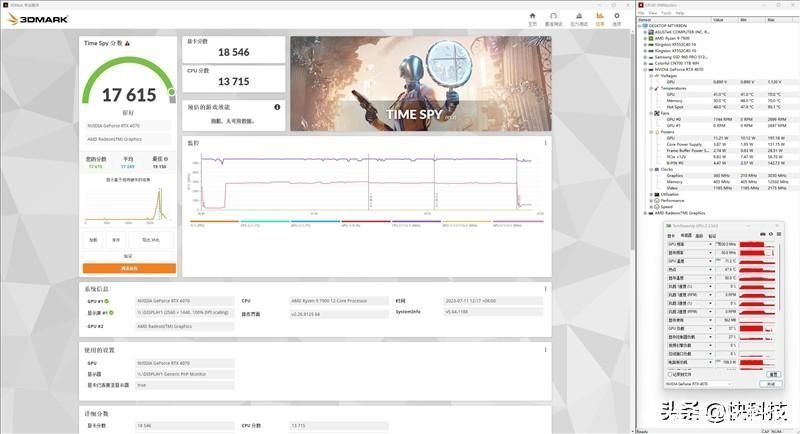The height and width of the screenshot is (434, 800).
Task: Click the 加载 load button below score chart
Action: coord(93,240)
